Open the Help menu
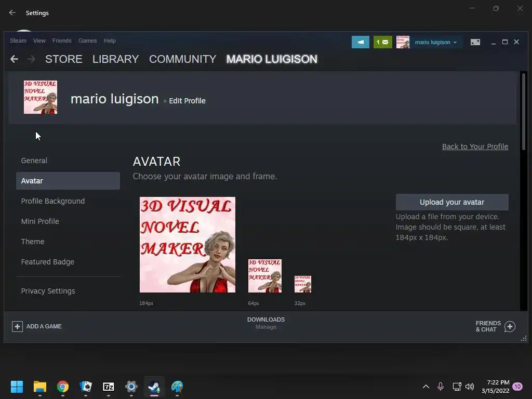The width and height of the screenshot is (532, 399). (x=110, y=41)
